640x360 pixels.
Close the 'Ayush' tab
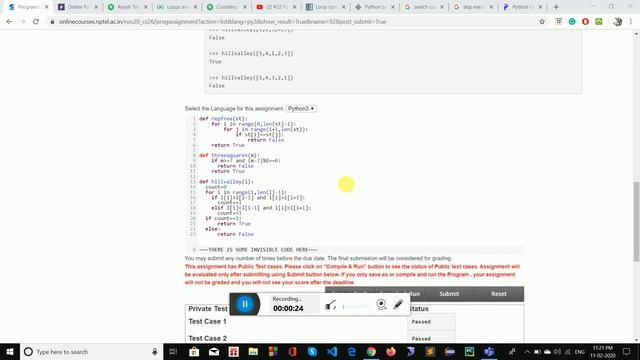point(145,7)
